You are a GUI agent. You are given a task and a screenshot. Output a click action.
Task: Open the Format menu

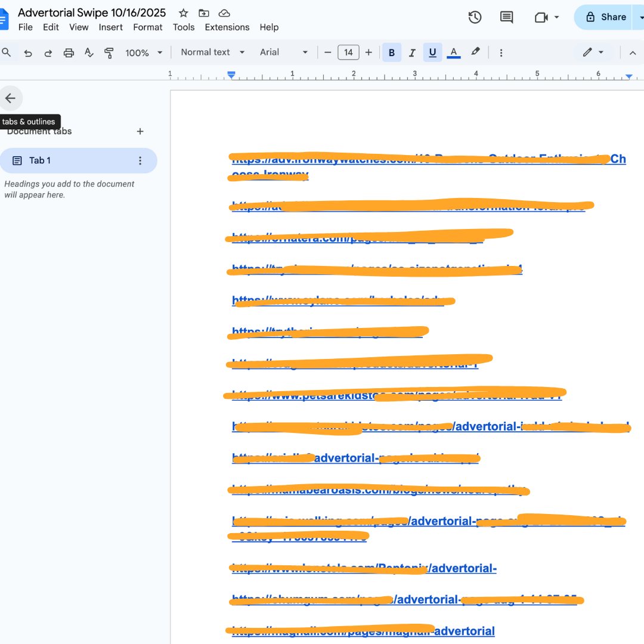click(148, 27)
